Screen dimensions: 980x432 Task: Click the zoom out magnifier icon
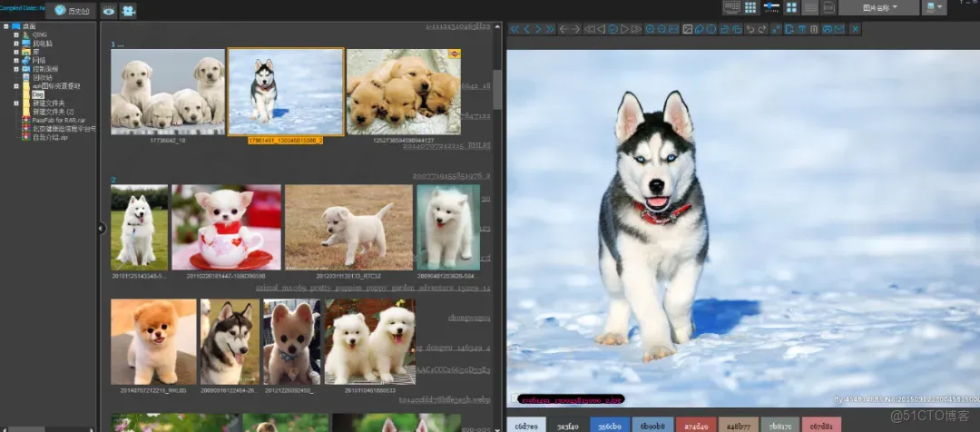coord(661,29)
